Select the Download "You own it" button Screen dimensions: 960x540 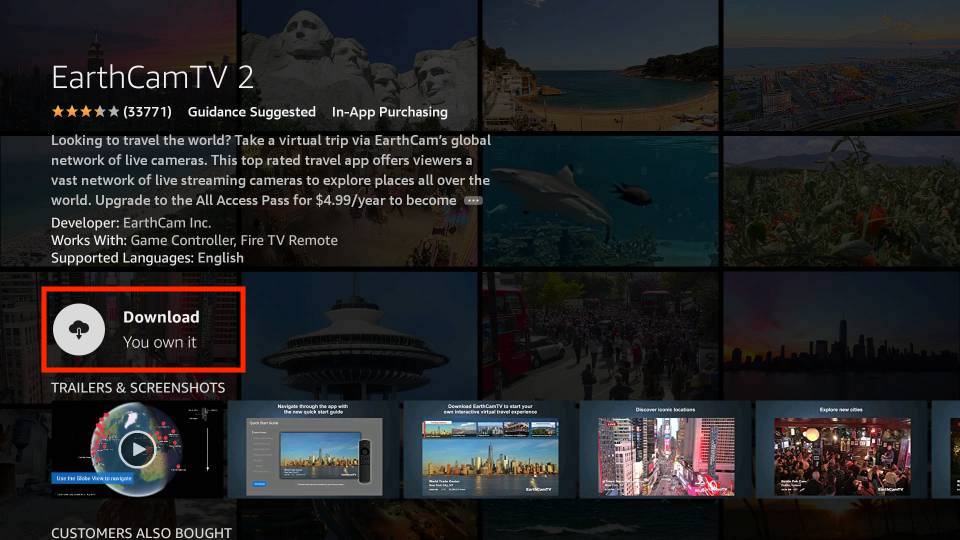(144, 329)
